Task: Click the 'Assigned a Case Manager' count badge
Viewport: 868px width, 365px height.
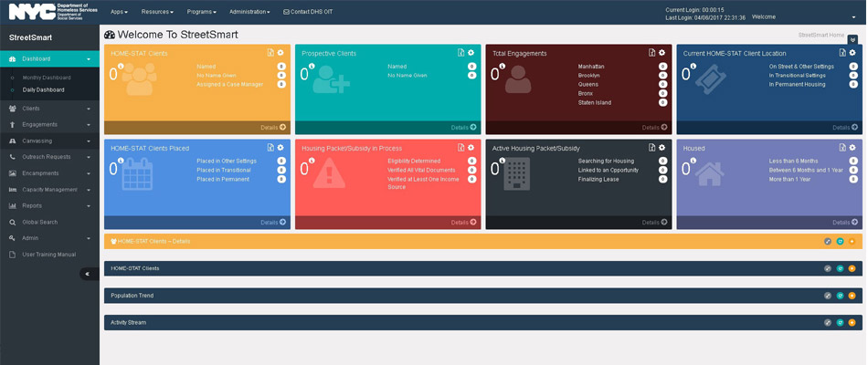Action: [281, 84]
